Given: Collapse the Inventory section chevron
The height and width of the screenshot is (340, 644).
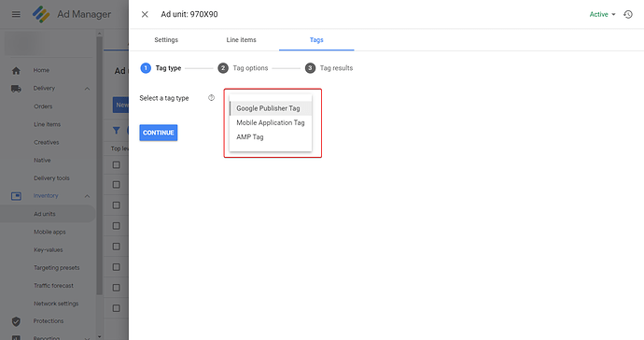Looking at the screenshot, I should coord(87,196).
